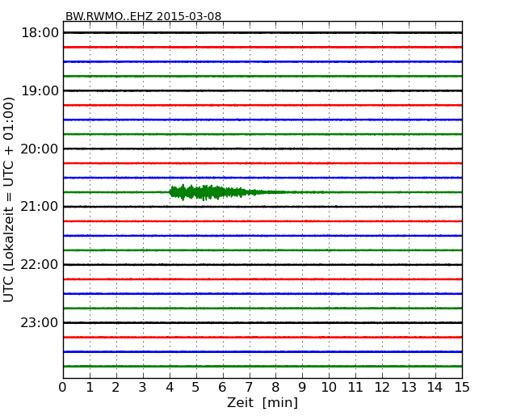This screenshot has width=525, height=420.
Task: Select the 21:00 y-axis label
Action: pyautogui.click(x=40, y=207)
